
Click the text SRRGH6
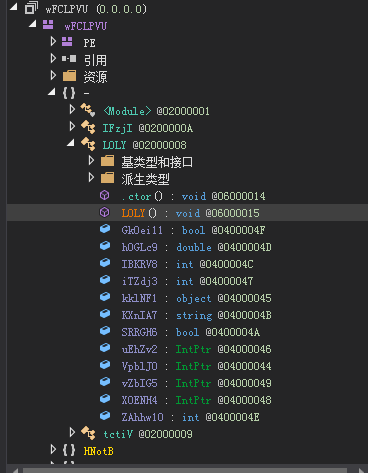(139, 332)
